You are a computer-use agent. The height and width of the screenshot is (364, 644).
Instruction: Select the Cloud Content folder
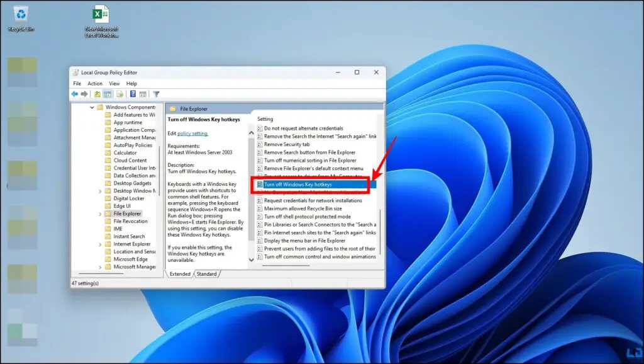pos(126,161)
